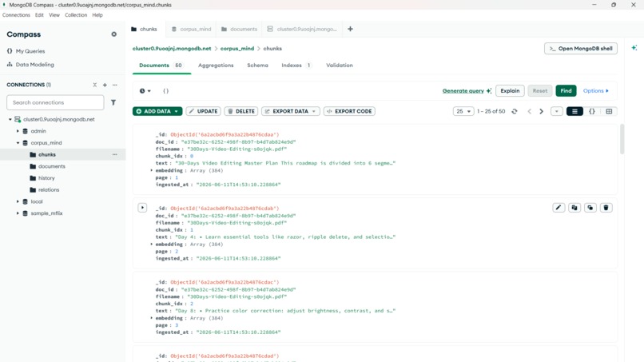Delete the second document trash icon
The height and width of the screenshot is (362, 644).
606,208
